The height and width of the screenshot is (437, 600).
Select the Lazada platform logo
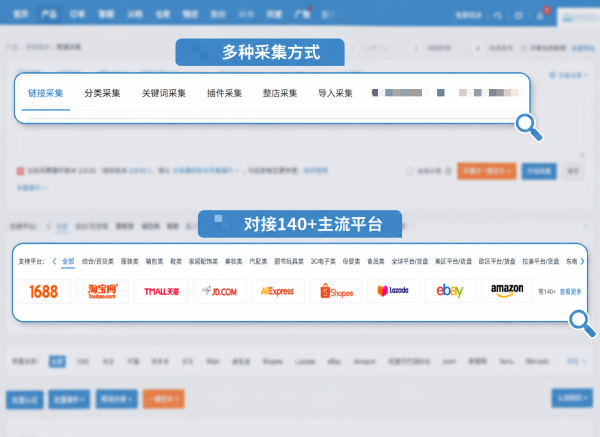point(393,291)
